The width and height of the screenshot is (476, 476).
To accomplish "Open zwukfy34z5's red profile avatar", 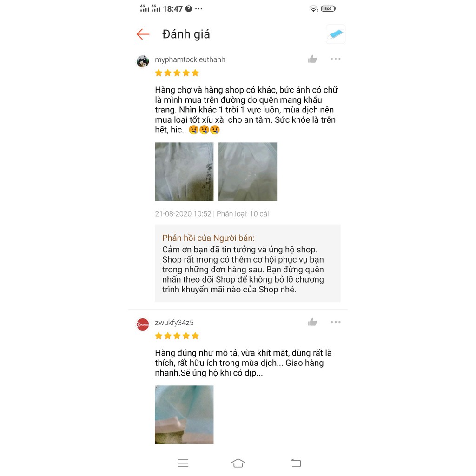I will click(x=143, y=324).
